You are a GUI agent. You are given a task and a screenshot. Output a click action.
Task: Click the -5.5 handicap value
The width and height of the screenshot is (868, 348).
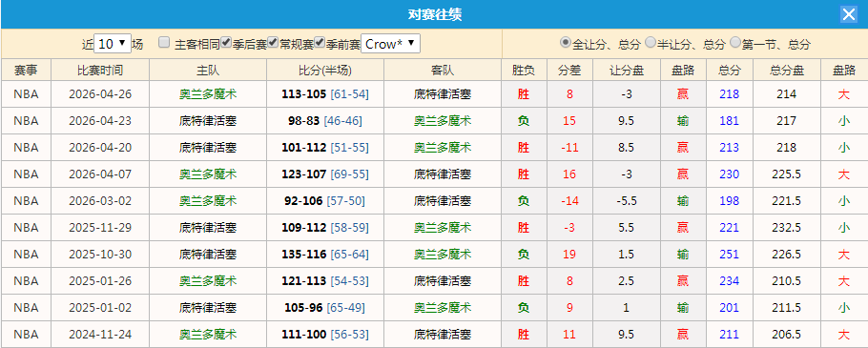tap(626, 201)
